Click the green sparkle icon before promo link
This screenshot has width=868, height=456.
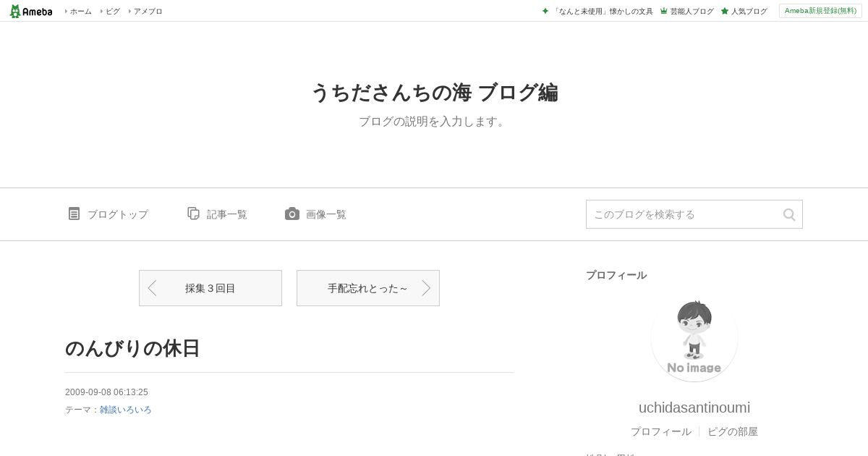click(545, 11)
